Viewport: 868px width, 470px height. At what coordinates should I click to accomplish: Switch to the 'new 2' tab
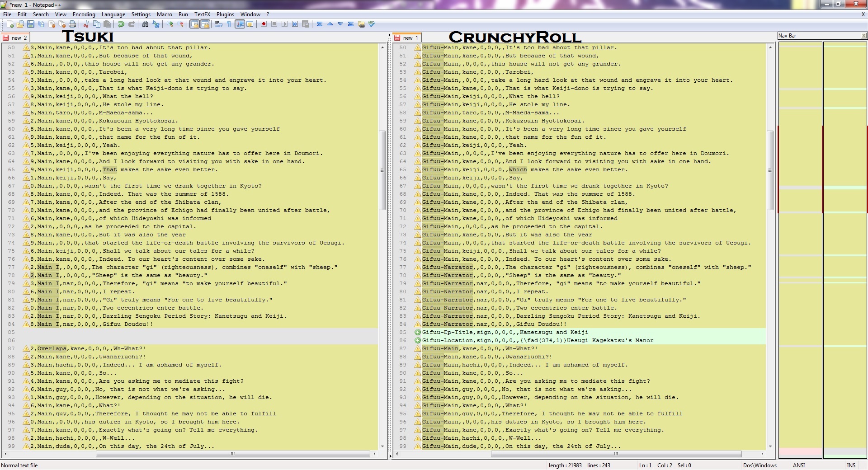point(16,38)
